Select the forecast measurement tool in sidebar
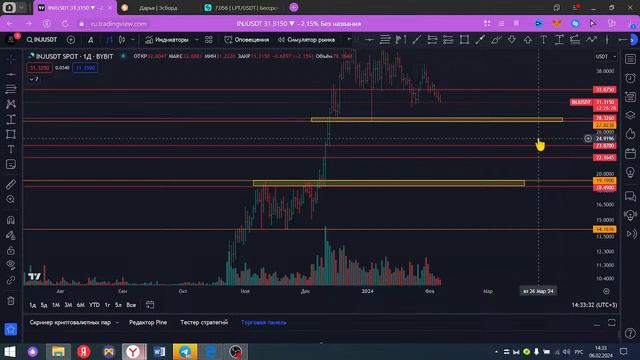Image resolution: width=640 pixels, height=360 pixels. click(x=11, y=119)
